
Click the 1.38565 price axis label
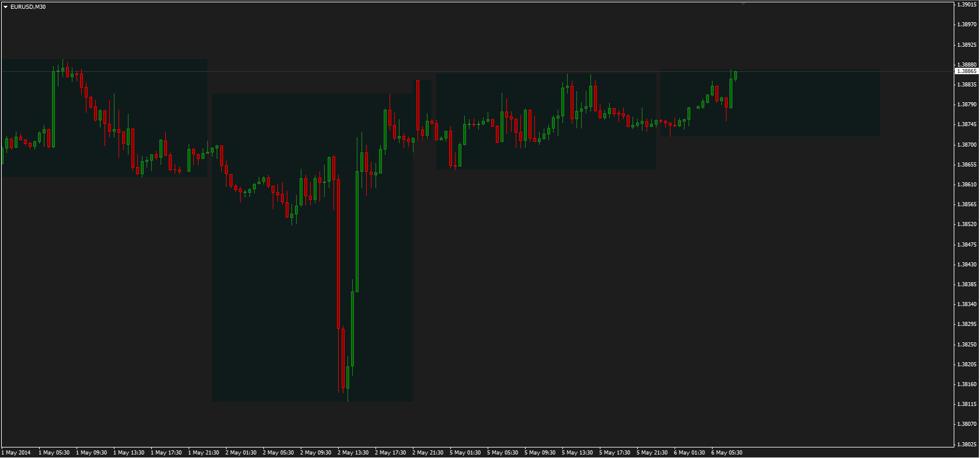coord(966,204)
